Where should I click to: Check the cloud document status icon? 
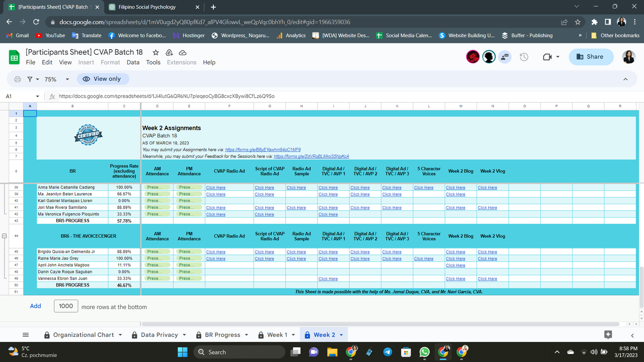[183, 52]
